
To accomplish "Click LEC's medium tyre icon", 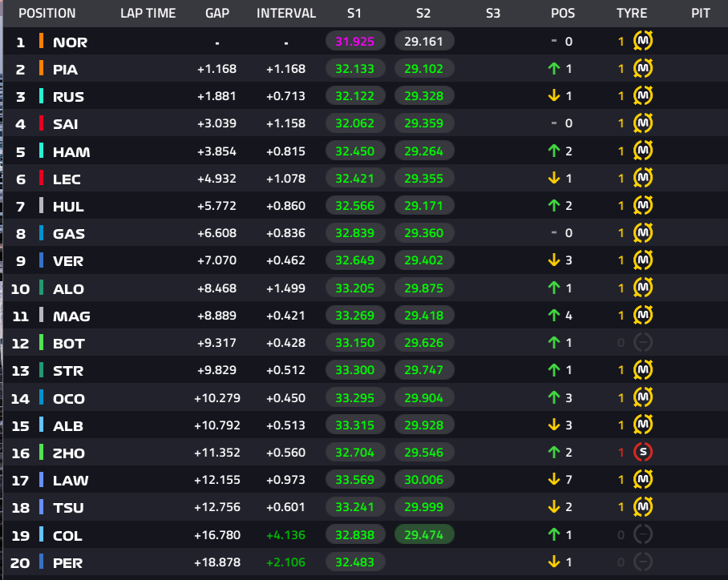I will point(643,178).
